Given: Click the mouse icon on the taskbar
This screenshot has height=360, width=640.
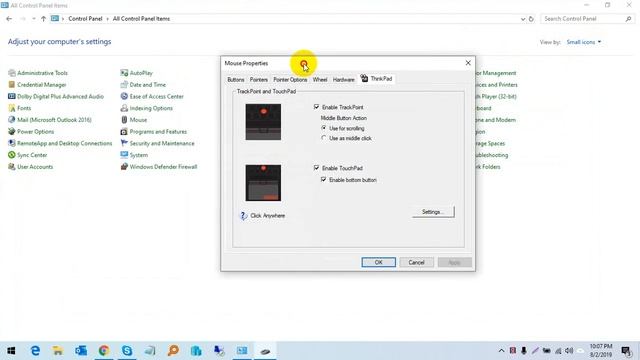Looking at the screenshot, I should tap(265, 351).
